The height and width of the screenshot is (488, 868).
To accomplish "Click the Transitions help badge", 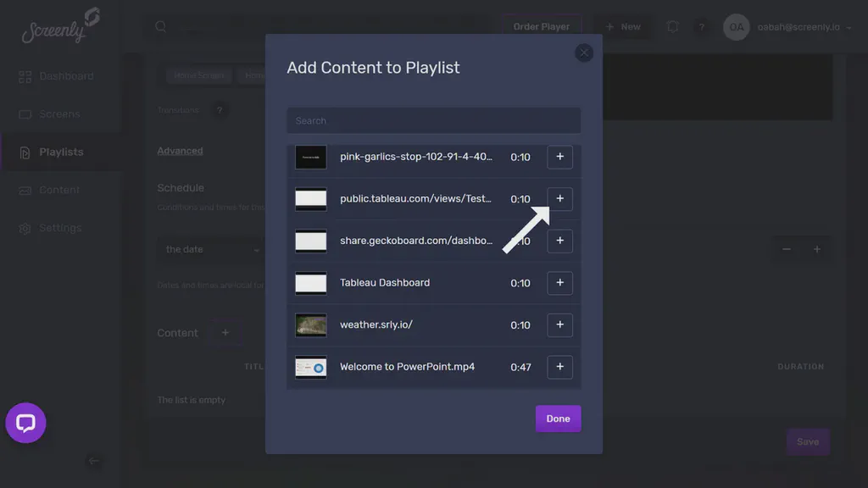I will click(x=220, y=110).
